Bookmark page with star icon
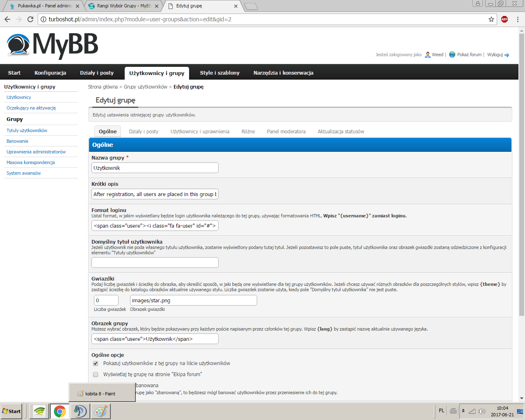This screenshot has height=420, width=525. (x=491, y=19)
